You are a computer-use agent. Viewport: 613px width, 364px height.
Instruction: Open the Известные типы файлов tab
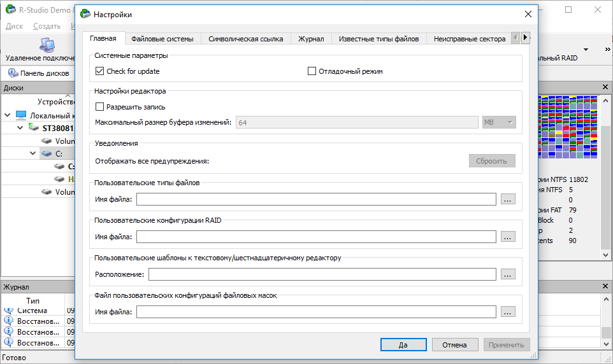click(x=379, y=39)
